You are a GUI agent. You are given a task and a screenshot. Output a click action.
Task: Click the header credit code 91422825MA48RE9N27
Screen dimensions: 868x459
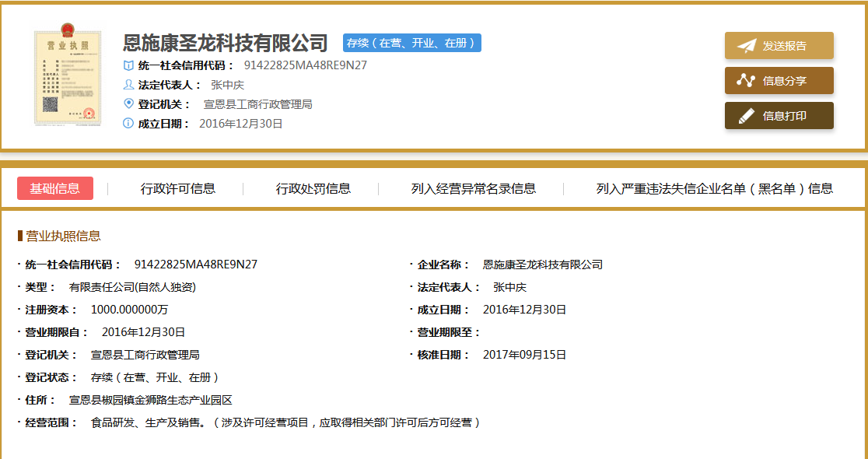coord(306,65)
